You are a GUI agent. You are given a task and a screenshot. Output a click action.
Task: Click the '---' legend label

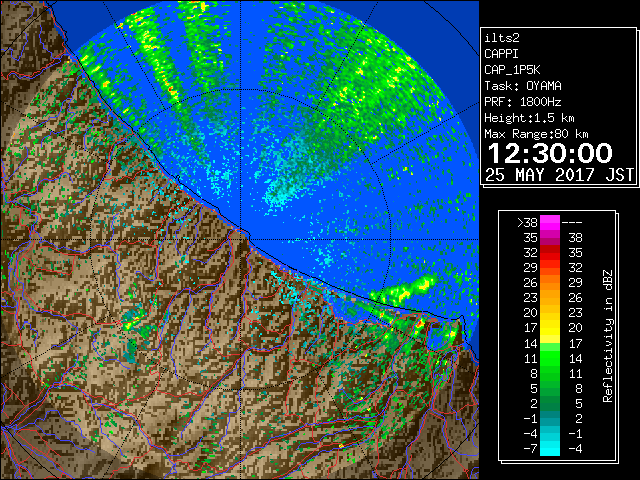(x=572, y=223)
